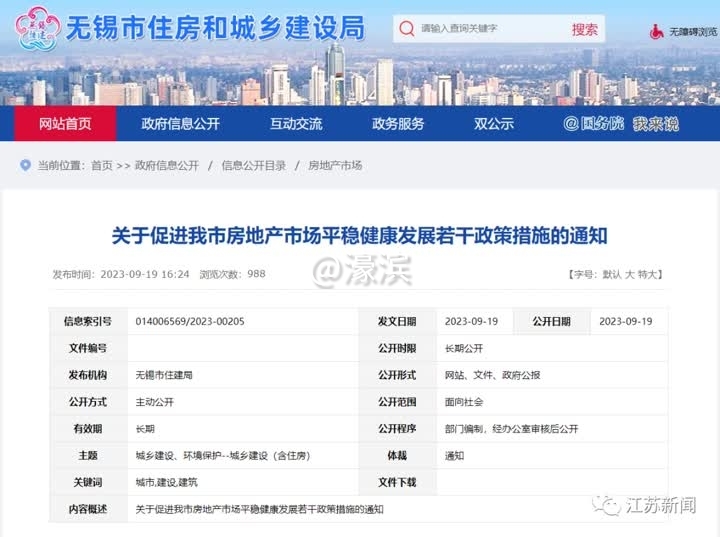Click the magnifier icon in search box

click(407, 30)
